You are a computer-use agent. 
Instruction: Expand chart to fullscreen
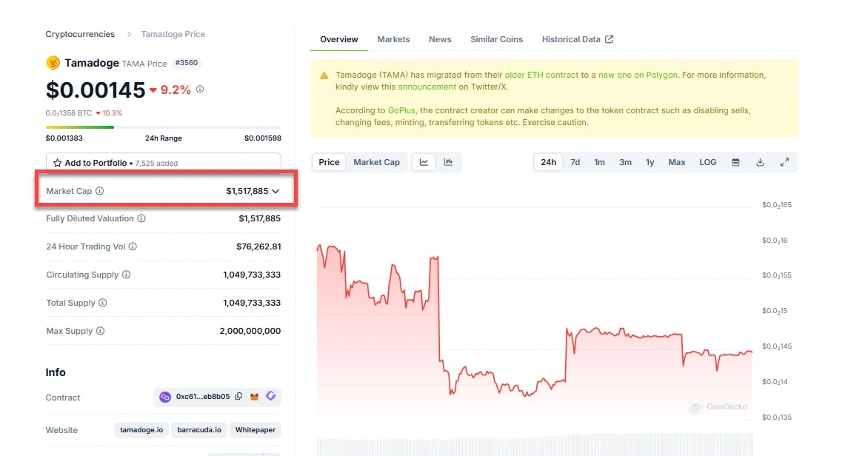point(784,162)
